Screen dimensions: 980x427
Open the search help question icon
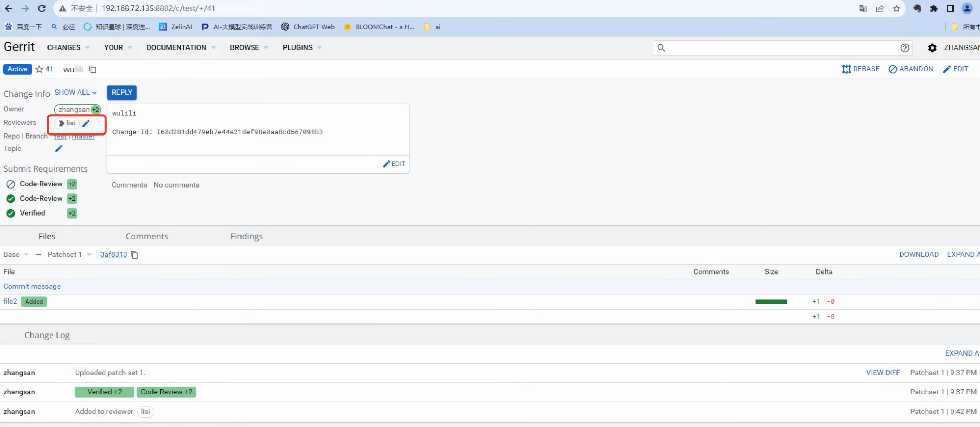pos(904,47)
